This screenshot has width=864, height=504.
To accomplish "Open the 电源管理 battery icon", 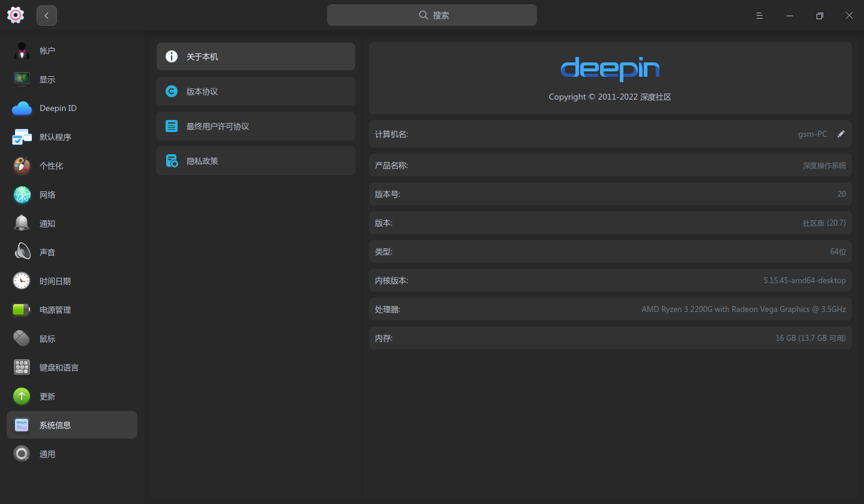I will click(x=22, y=310).
